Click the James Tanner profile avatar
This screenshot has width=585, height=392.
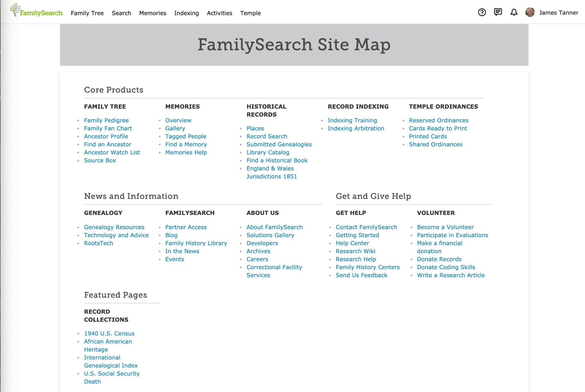[530, 13]
